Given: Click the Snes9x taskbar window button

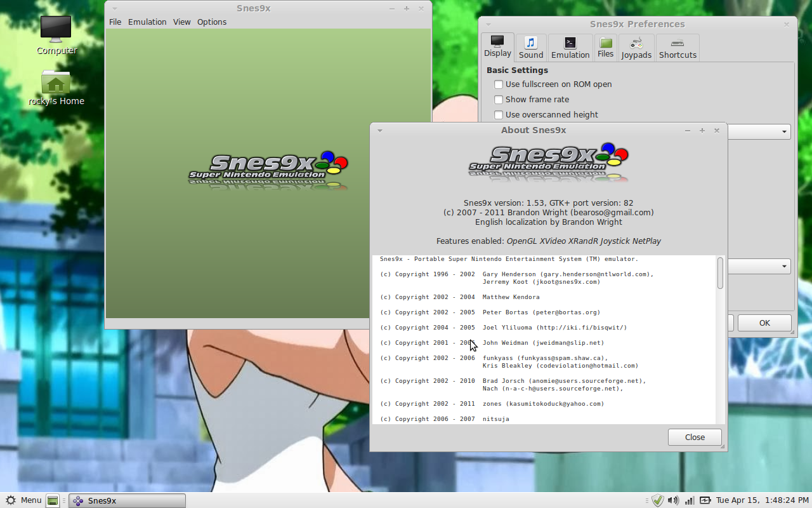Looking at the screenshot, I should click(127, 500).
